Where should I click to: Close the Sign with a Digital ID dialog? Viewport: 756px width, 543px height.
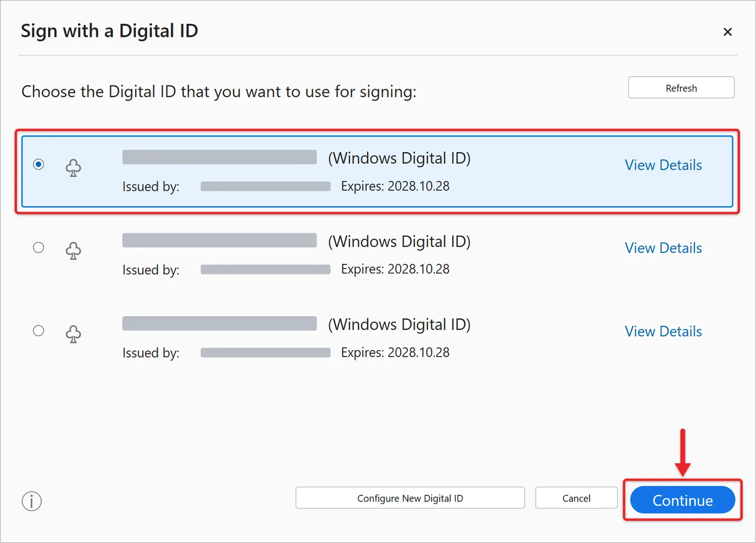[x=727, y=32]
